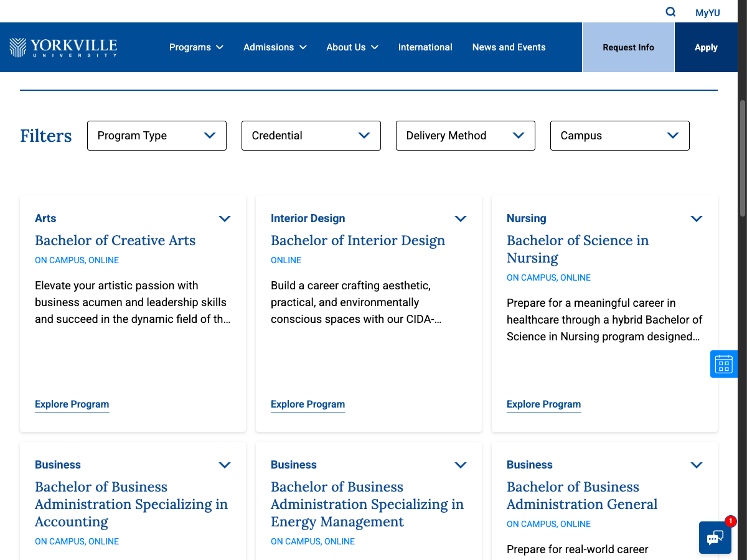Open the Program Type filter dropdown
Viewport: 747px width, 560px height.
click(x=157, y=136)
